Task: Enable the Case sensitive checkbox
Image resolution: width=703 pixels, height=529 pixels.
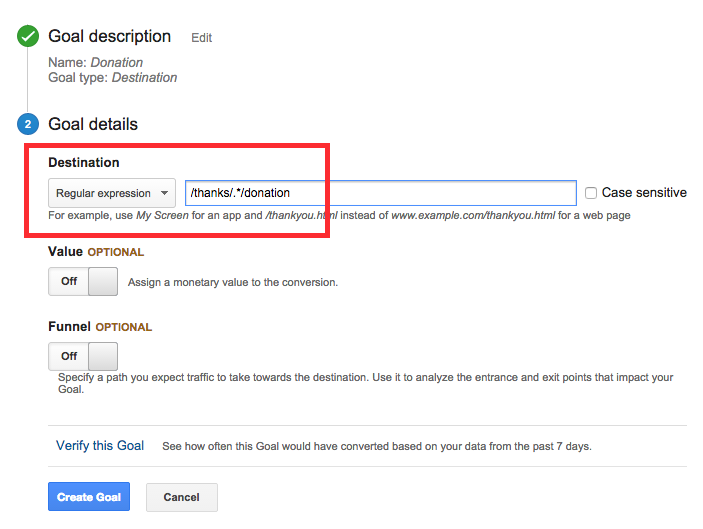Action: click(591, 193)
